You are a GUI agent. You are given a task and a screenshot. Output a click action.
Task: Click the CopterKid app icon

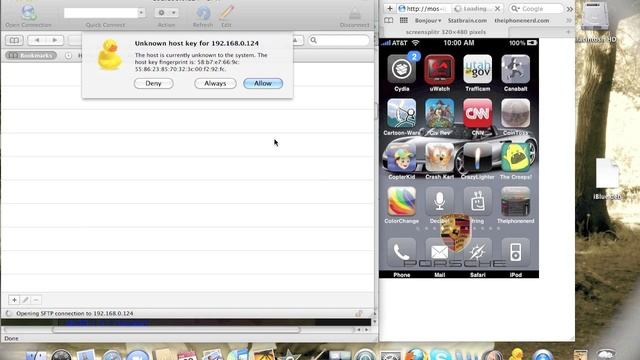402,157
